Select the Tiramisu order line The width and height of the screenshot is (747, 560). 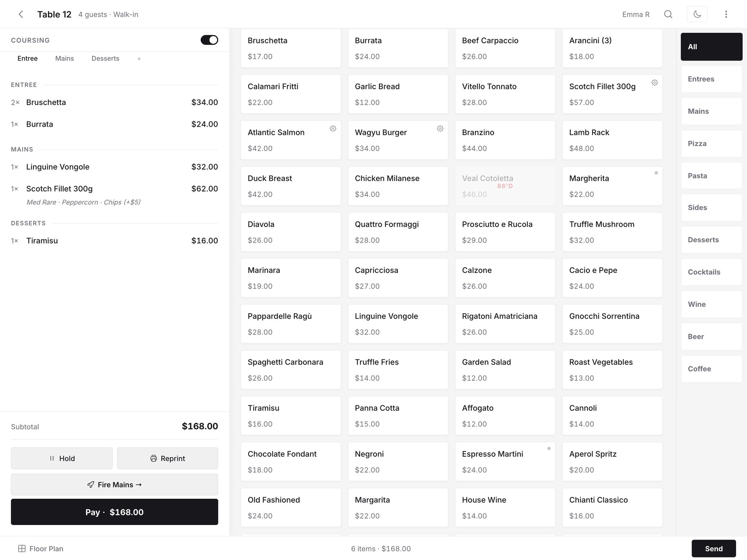[x=115, y=241]
